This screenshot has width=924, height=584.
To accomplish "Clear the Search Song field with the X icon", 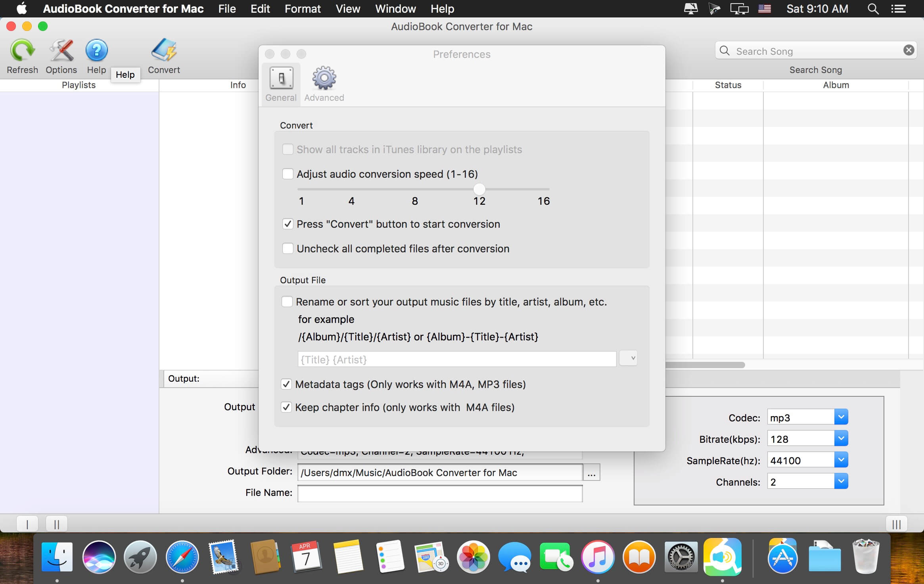I will click(x=909, y=50).
